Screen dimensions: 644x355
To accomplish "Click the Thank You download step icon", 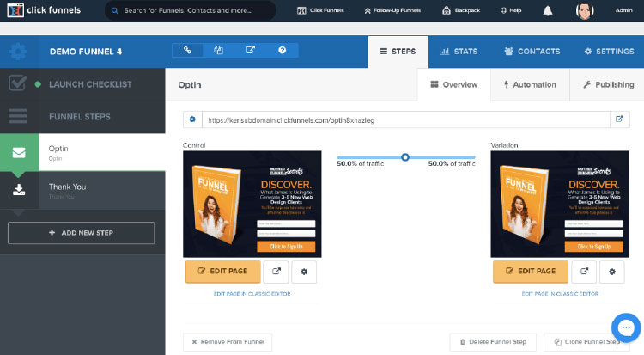I will point(19,190).
